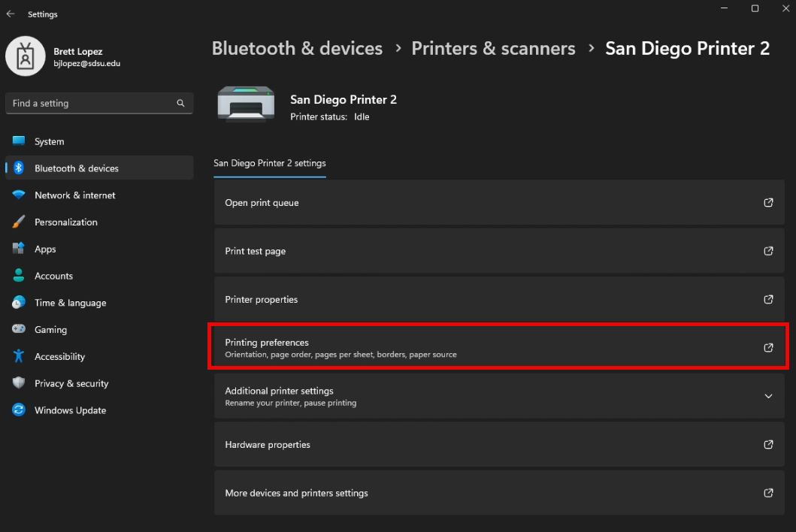Click the back arrow icon
Viewport: 796px width, 532px height.
(x=11, y=14)
